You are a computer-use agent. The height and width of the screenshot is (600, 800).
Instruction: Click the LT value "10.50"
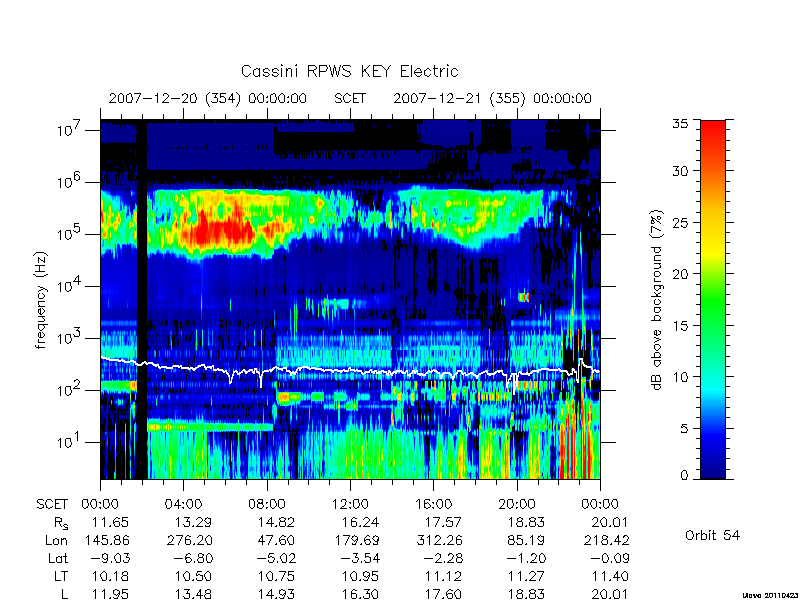(x=193, y=576)
